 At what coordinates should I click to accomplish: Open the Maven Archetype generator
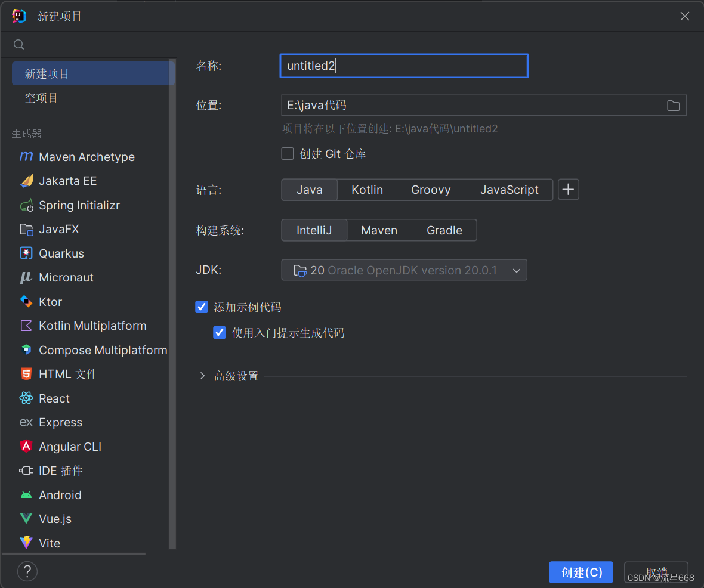[x=86, y=157]
